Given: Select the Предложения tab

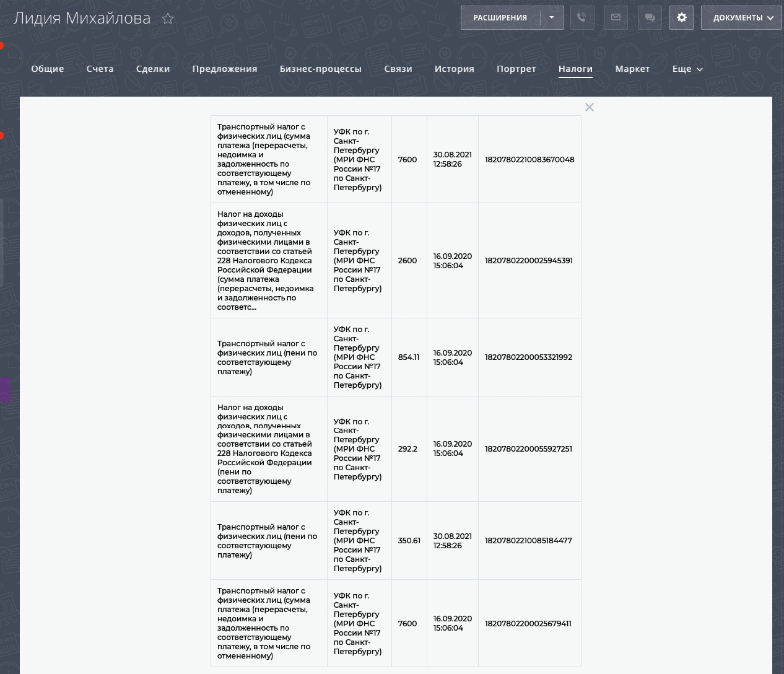Looking at the screenshot, I should (x=225, y=69).
